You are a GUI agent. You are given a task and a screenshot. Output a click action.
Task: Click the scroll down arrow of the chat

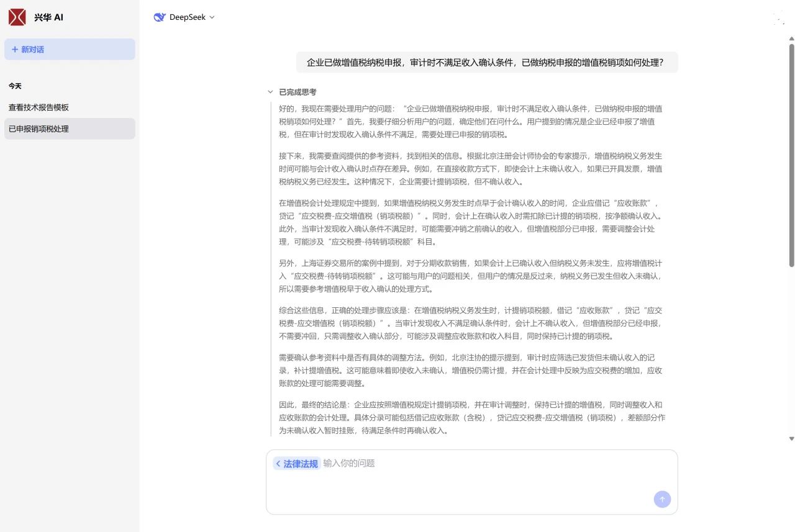(x=791, y=439)
